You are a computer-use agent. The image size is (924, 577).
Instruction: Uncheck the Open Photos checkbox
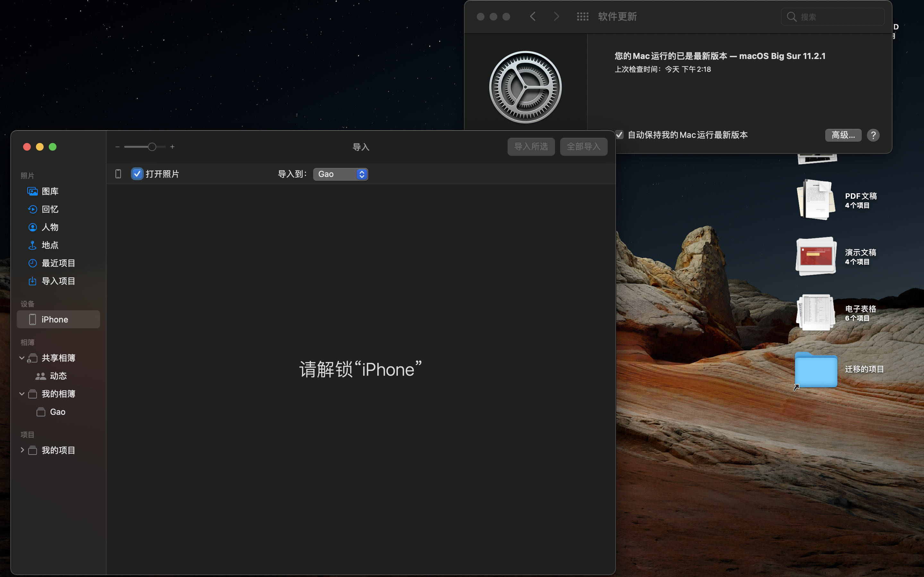(x=137, y=174)
